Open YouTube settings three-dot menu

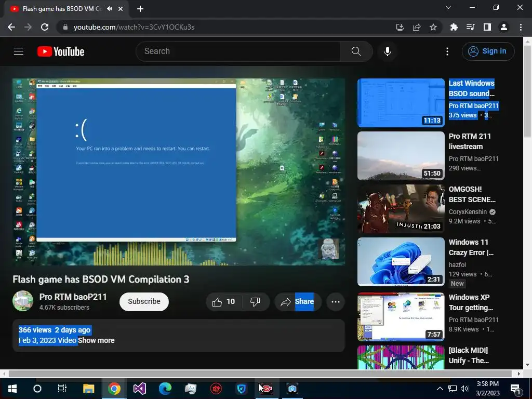(x=447, y=51)
